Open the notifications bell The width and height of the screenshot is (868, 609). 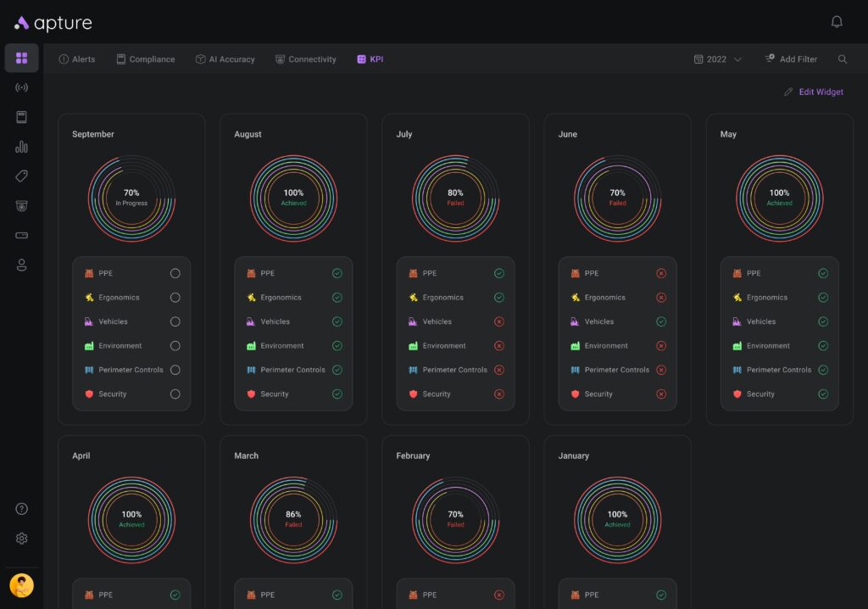click(837, 22)
